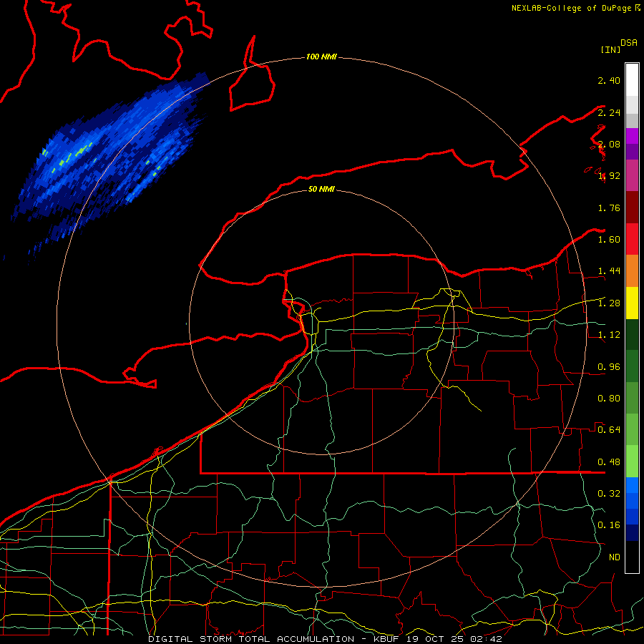Click the 50 NMI range ring label
The width and height of the screenshot is (644, 644).
click(x=321, y=190)
